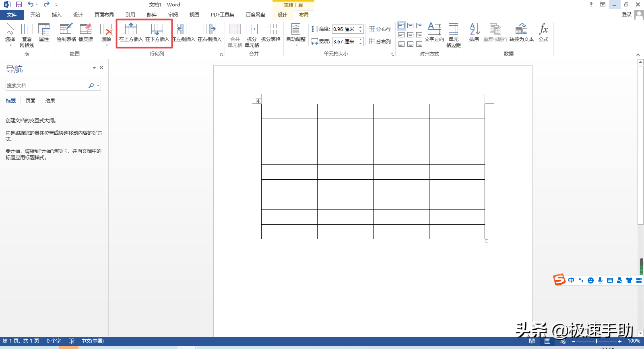Click the zoom slider in the status bar
The width and height of the screenshot is (644, 349).
click(x=596, y=341)
